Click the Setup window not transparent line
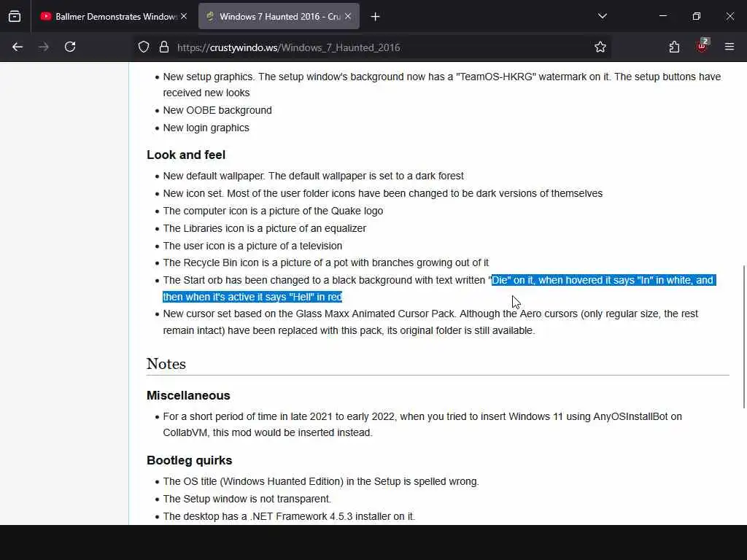The width and height of the screenshot is (747, 560). tap(247, 499)
